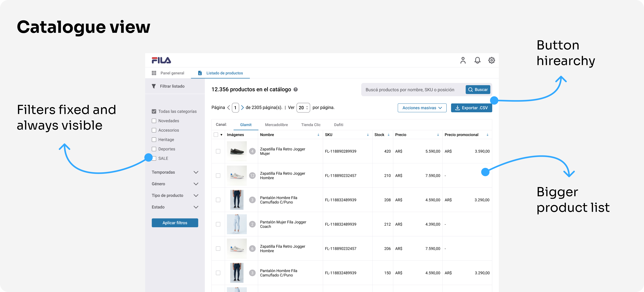This screenshot has width=644, height=292.
Task: Click the Aplicar filtros button
Action: click(175, 223)
